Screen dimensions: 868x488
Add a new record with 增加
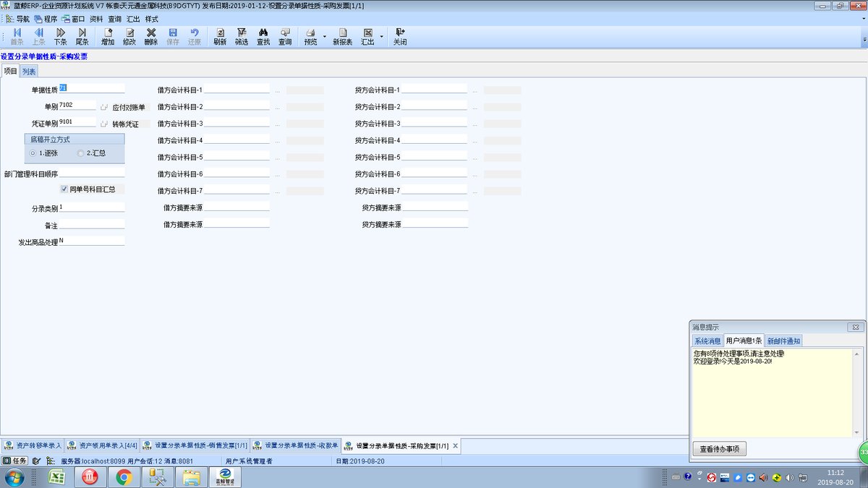coord(108,37)
